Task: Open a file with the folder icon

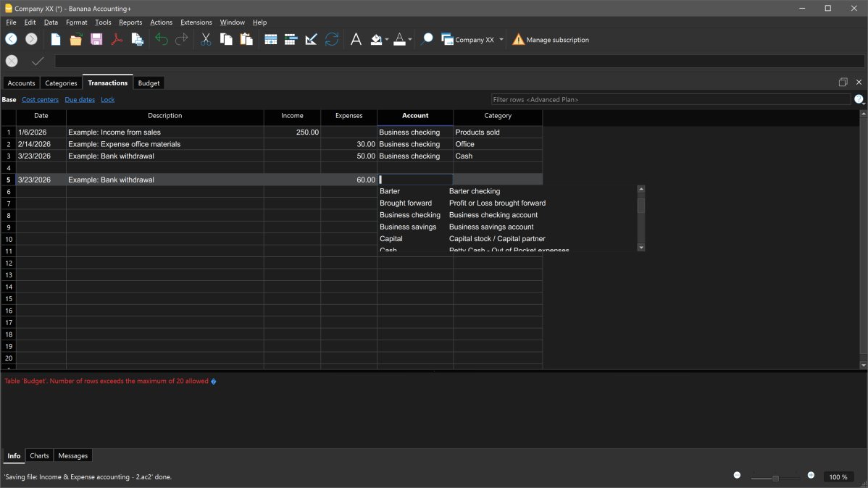Action: coord(76,40)
